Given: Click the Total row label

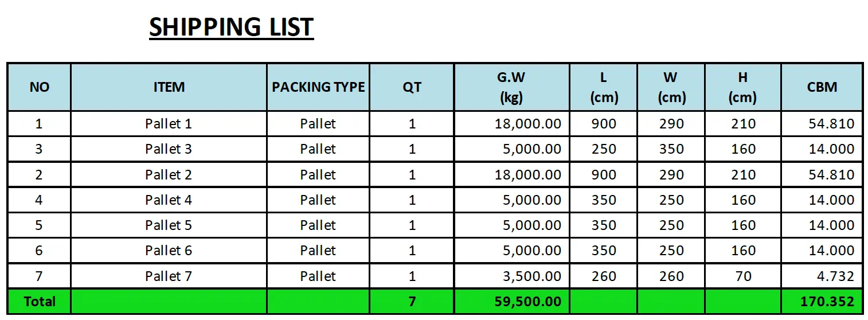Looking at the screenshot, I should point(39,302).
